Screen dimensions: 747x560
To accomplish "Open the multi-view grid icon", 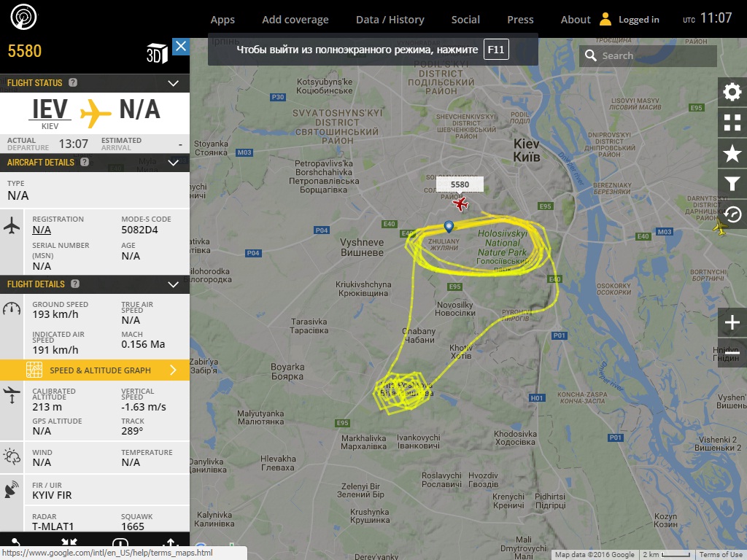I will pyautogui.click(x=732, y=122).
